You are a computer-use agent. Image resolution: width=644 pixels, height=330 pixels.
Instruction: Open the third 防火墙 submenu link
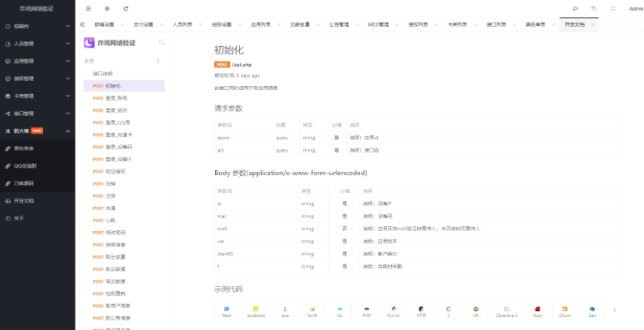37,183
